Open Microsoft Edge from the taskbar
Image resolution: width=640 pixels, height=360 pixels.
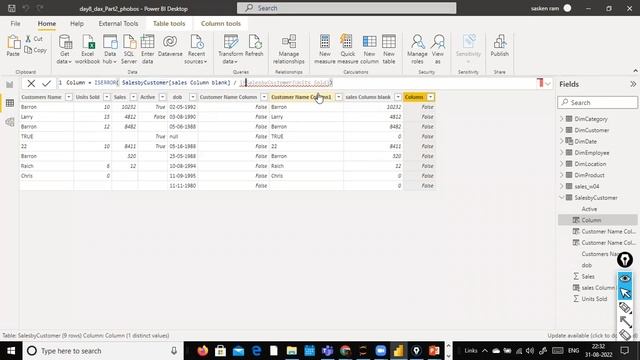tap(256, 351)
